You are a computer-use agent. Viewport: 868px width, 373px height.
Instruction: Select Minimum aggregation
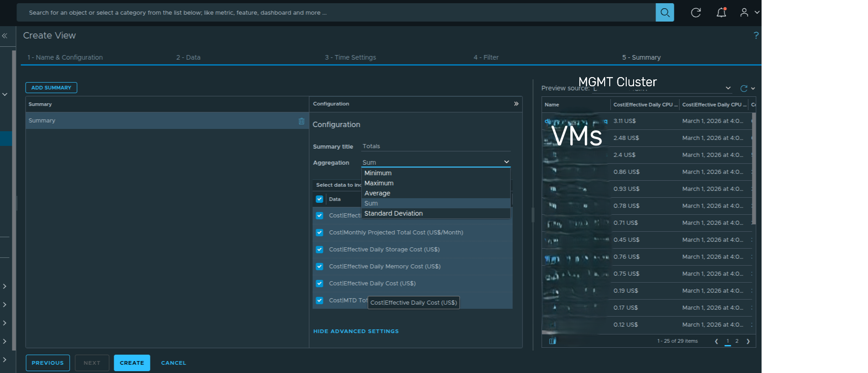pyautogui.click(x=436, y=173)
